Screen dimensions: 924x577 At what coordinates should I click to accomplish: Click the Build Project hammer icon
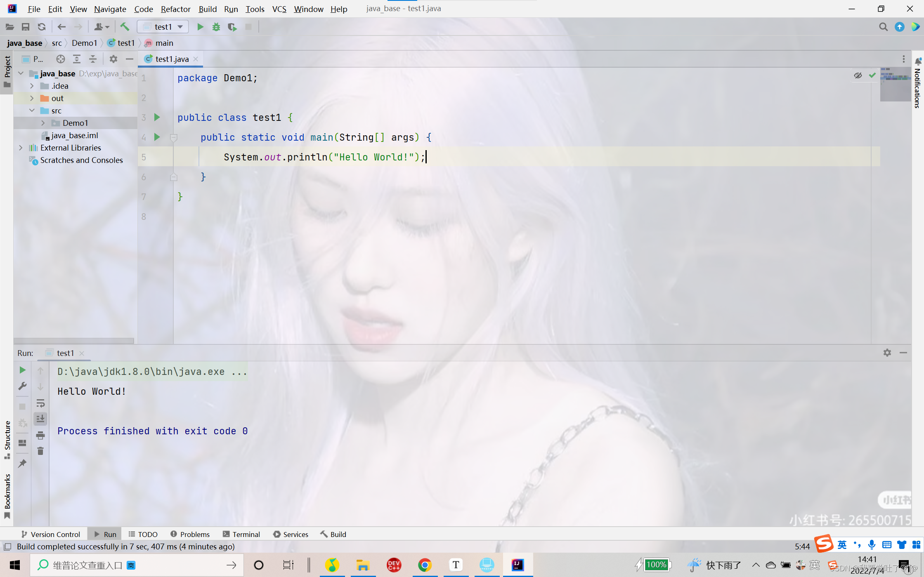(125, 27)
